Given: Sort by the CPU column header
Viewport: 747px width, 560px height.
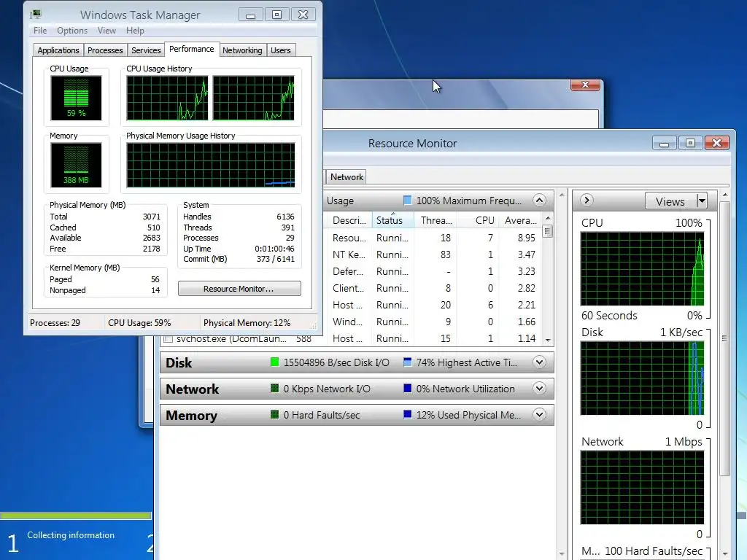Looking at the screenshot, I should tap(479, 220).
